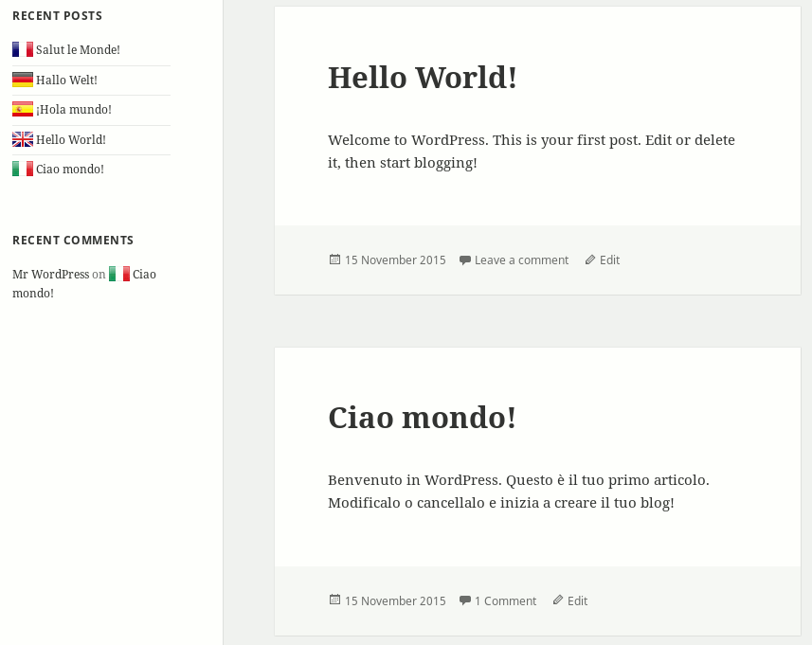Viewport: 812px width, 645px height.
Task: Click the German flag next to Hallo Welt!
Action: tap(23, 80)
